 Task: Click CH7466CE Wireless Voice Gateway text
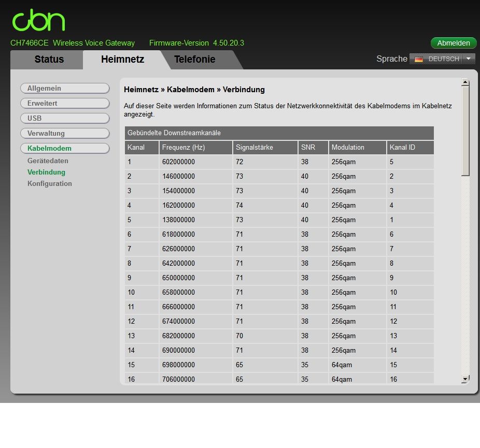click(x=73, y=43)
